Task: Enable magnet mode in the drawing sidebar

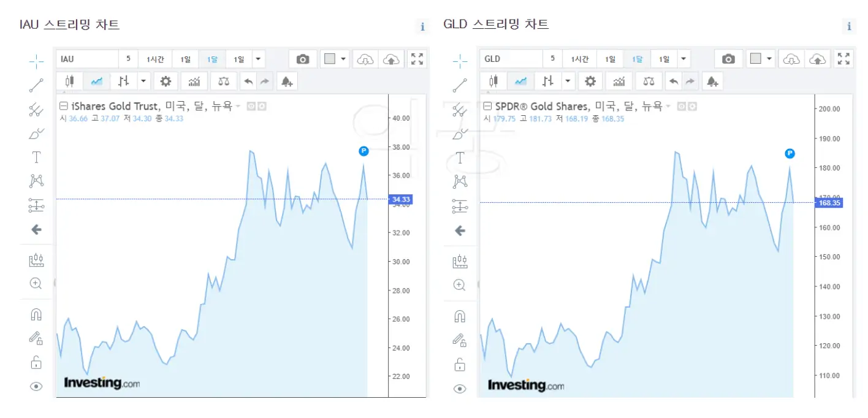Action: [36, 314]
